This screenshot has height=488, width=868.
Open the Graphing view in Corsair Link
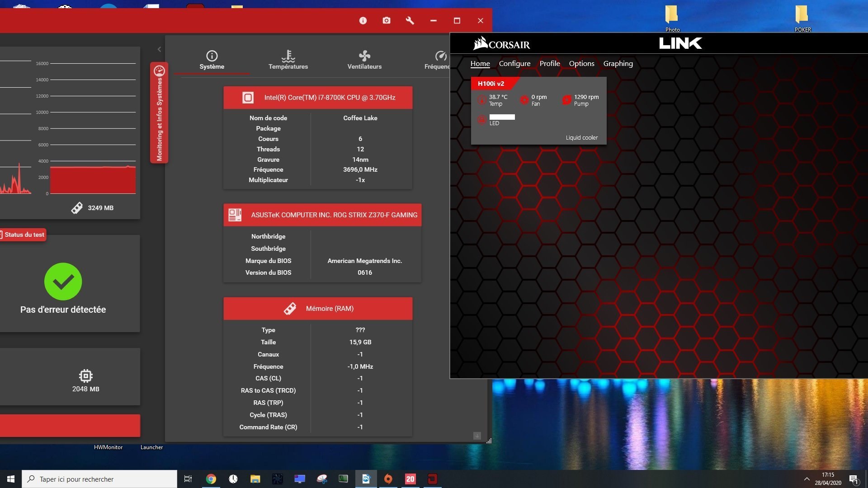pyautogui.click(x=618, y=64)
